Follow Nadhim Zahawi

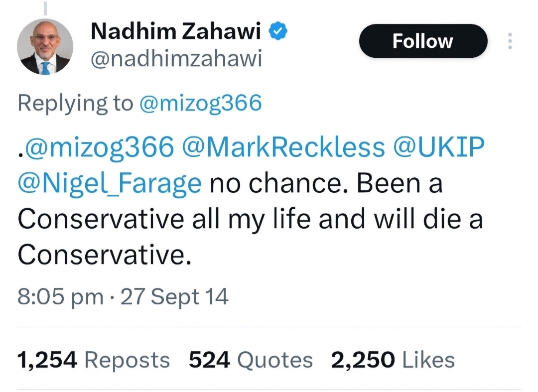point(422,41)
